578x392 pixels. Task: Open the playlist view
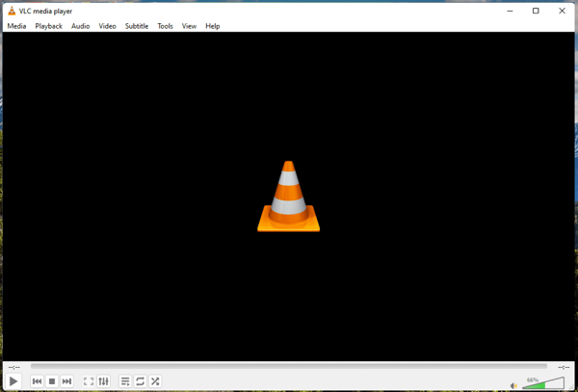point(125,381)
